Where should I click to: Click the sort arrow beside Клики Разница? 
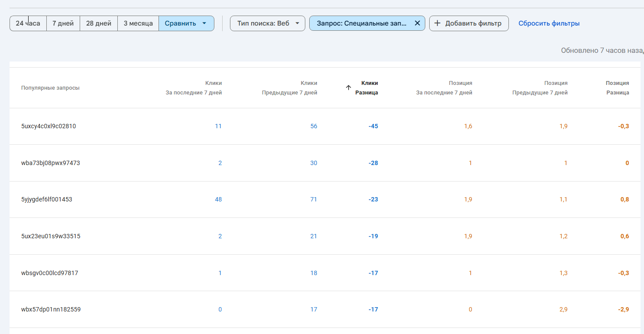(x=349, y=88)
